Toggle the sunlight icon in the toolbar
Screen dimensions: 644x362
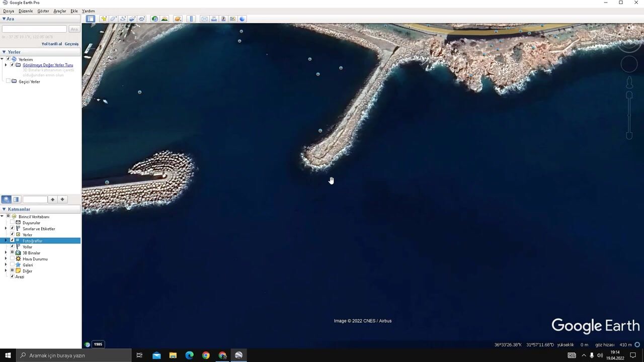[x=165, y=19]
